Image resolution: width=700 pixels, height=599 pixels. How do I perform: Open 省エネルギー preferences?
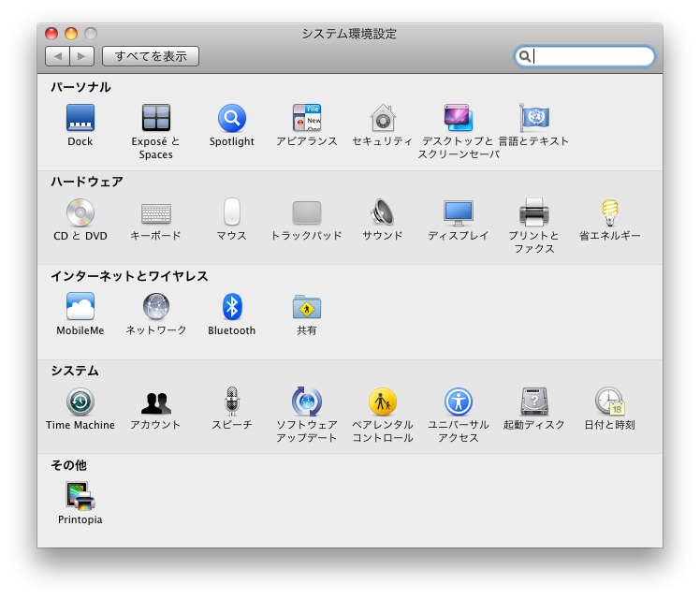click(x=609, y=213)
